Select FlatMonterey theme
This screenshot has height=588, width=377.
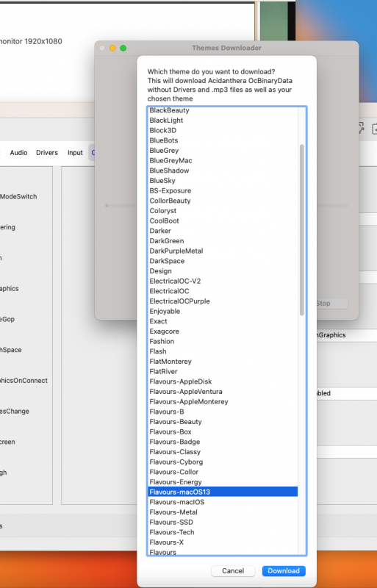(x=223, y=362)
